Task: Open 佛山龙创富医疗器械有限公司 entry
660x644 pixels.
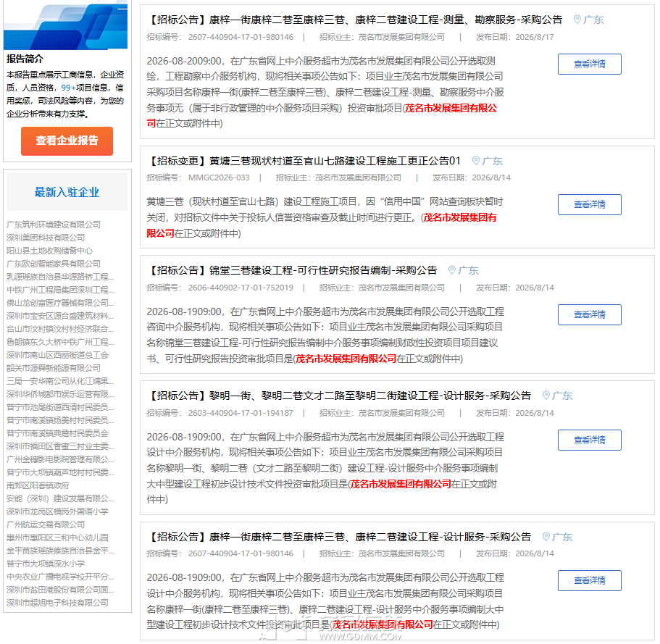Action: (x=60, y=303)
